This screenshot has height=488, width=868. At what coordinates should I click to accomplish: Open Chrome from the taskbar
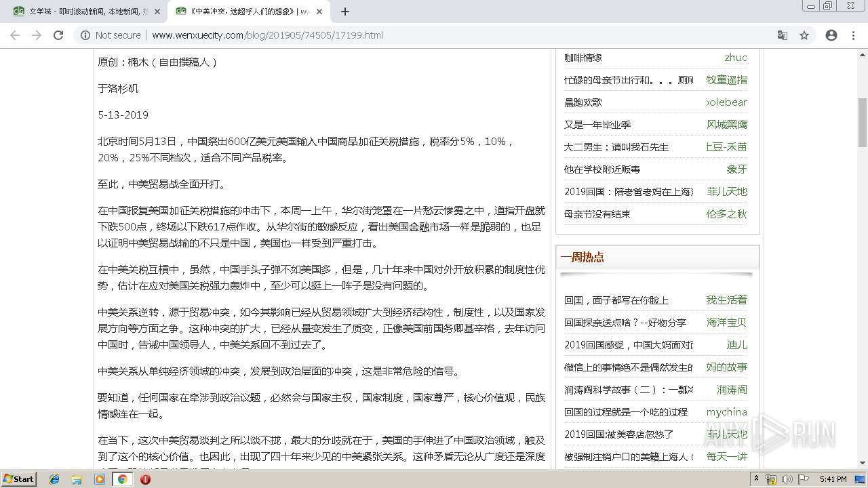[122, 479]
